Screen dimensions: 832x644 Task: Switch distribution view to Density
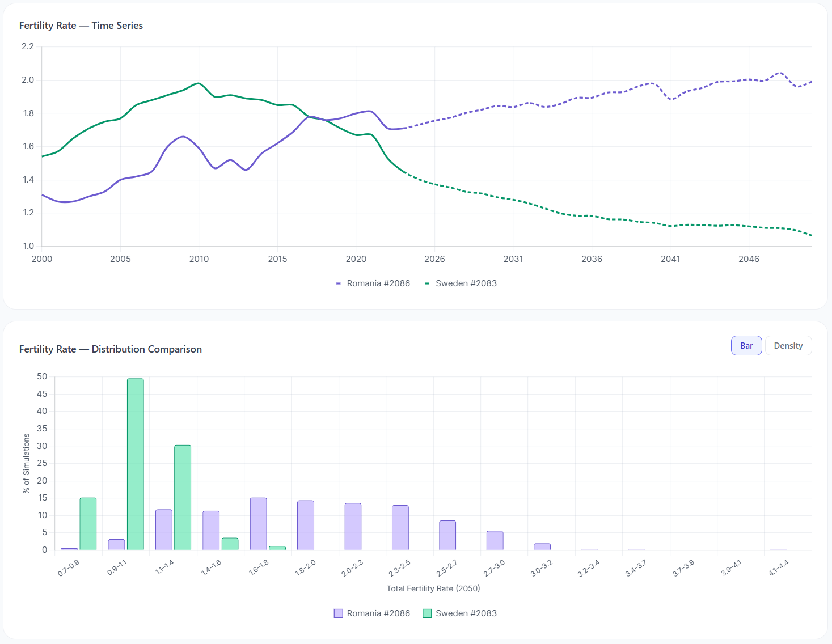pyautogui.click(x=788, y=346)
